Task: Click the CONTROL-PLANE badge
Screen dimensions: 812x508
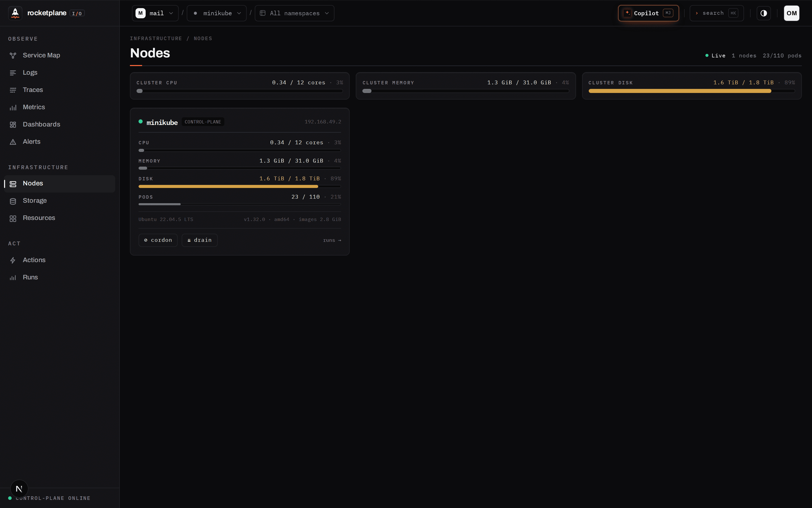Action: click(x=203, y=122)
